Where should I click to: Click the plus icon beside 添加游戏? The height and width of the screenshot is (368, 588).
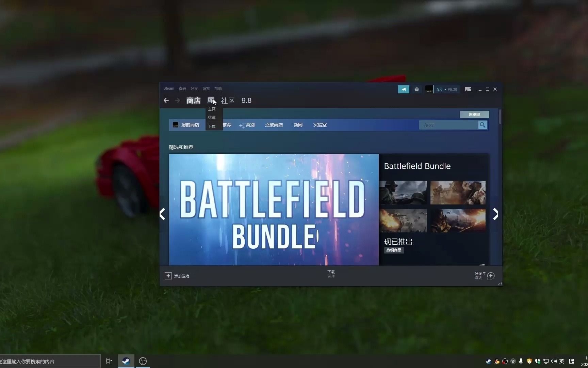[168, 276]
